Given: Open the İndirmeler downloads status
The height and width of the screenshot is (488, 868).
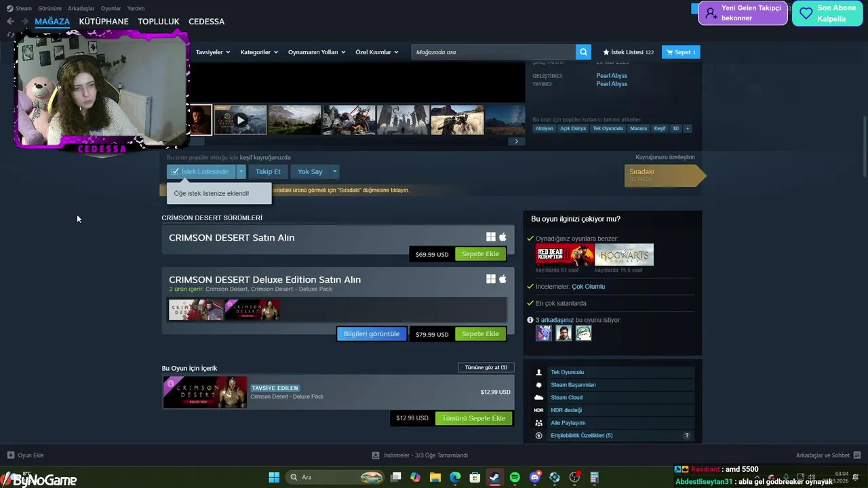Looking at the screenshot, I should click(x=420, y=455).
